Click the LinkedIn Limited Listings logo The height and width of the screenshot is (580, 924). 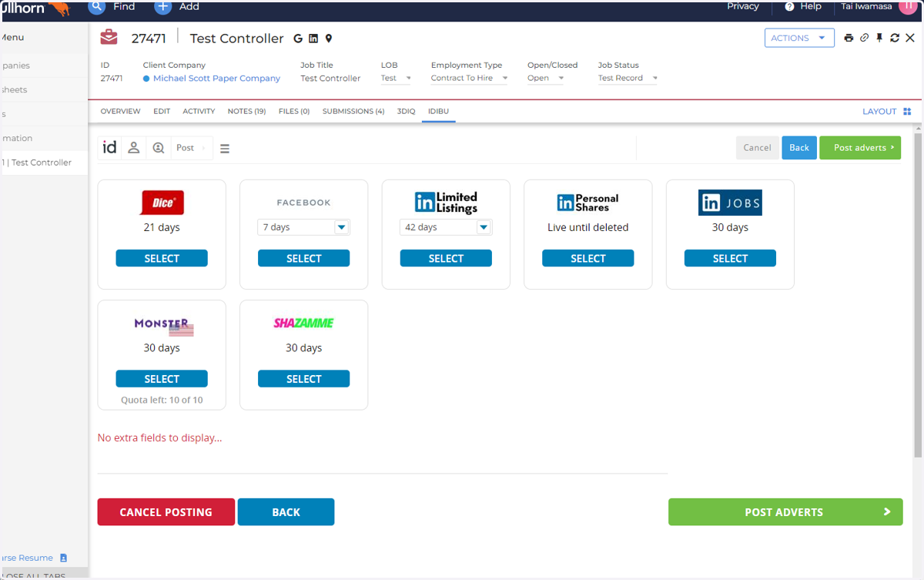446,203
